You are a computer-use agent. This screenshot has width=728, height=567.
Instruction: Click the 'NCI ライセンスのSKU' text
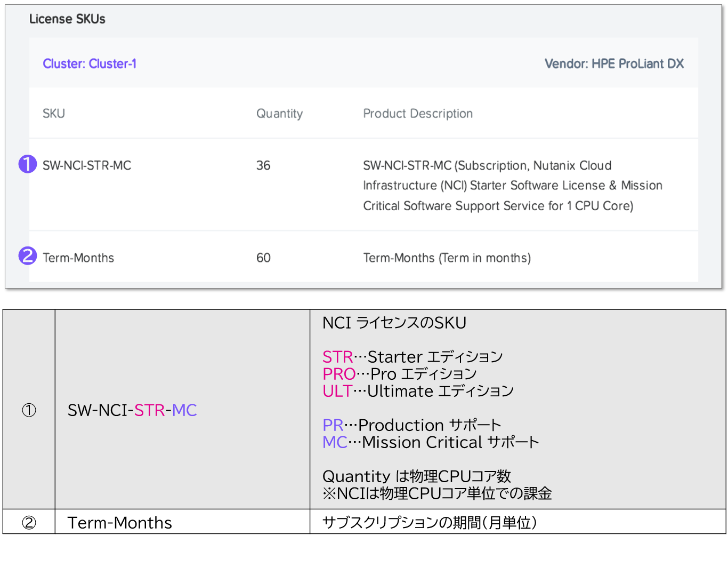(x=394, y=323)
